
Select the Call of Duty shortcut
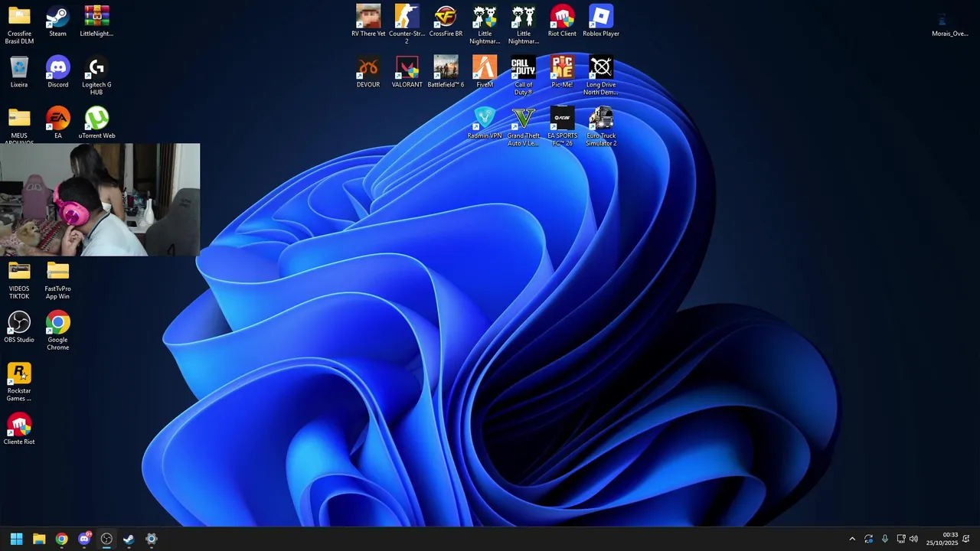524,76
